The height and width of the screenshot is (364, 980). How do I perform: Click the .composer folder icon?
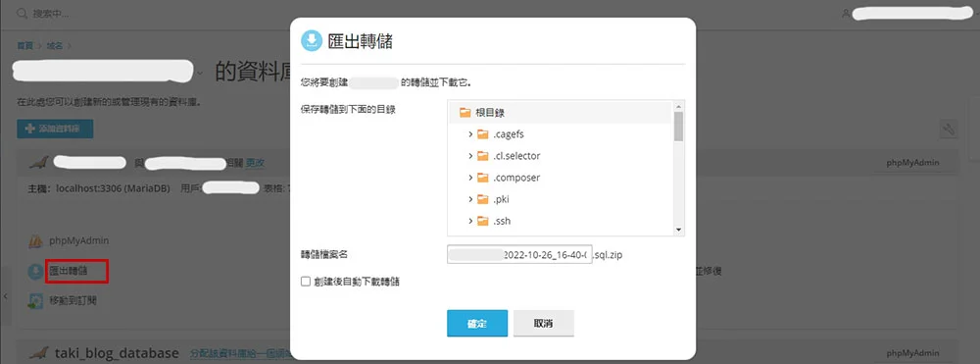(482, 178)
